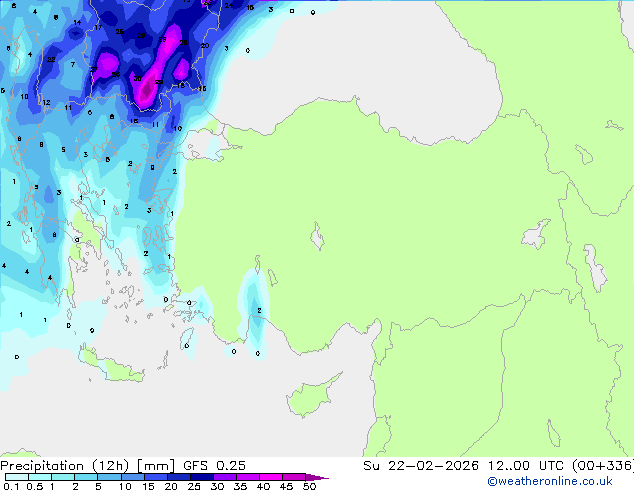Click the "0.5" legend scale label
This screenshot has height=490, width=634.
click(x=35, y=486)
